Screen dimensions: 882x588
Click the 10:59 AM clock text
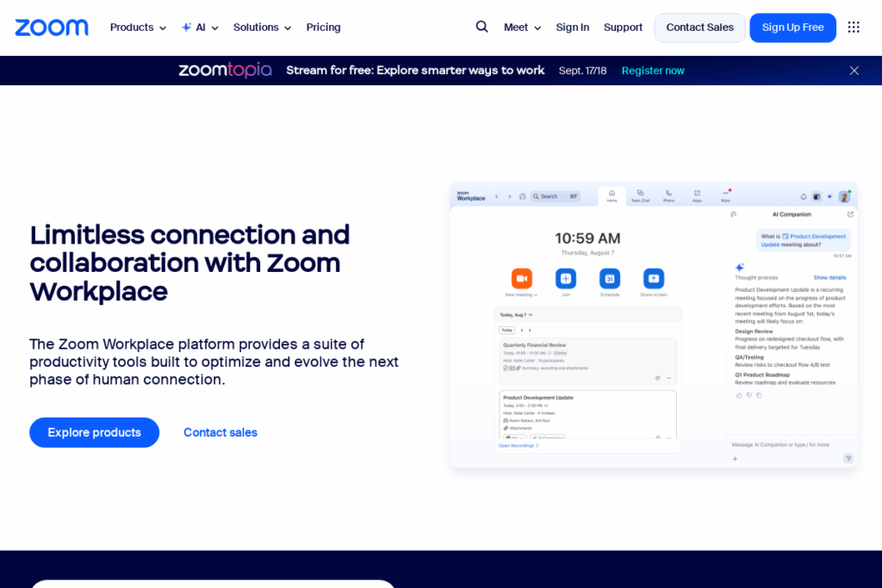(587, 238)
